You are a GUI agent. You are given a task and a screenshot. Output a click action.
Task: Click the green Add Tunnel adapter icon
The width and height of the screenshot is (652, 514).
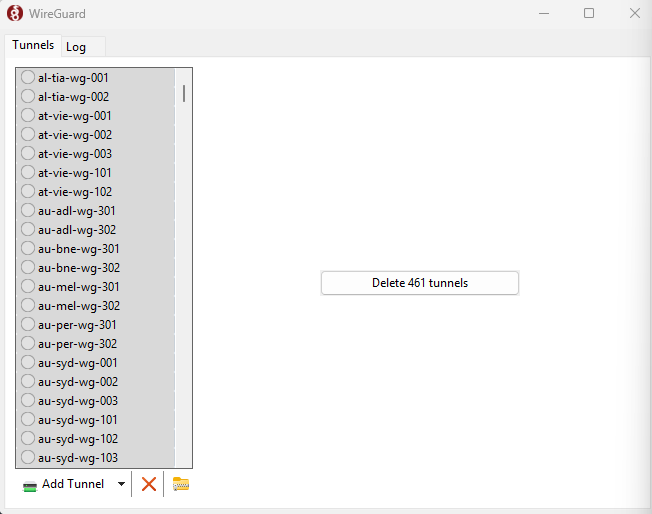click(30, 485)
